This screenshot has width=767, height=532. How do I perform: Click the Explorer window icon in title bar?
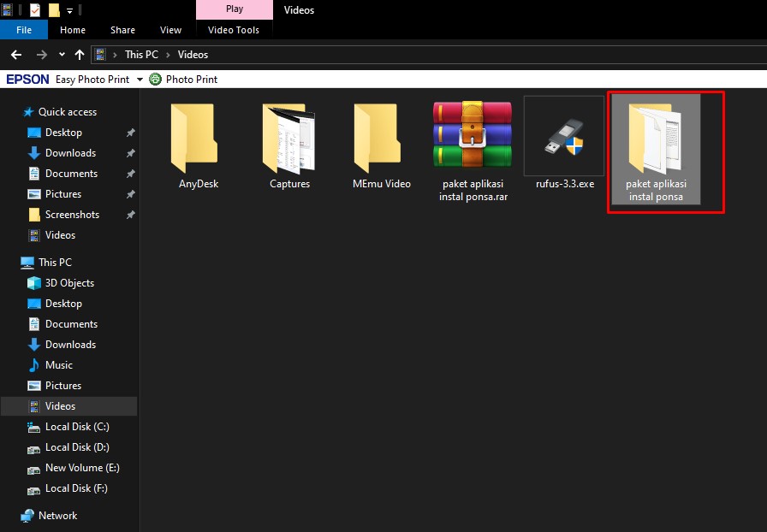pyautogui.click(x=7, y=9)
